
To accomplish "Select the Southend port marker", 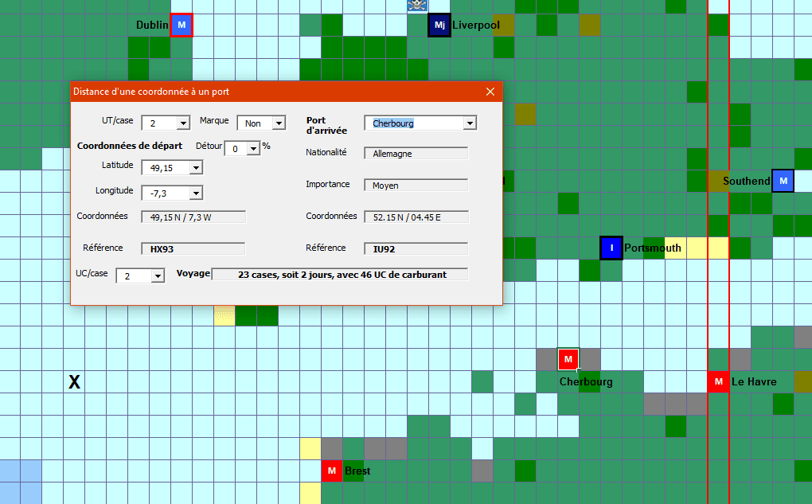I will (x=783, y=182).
